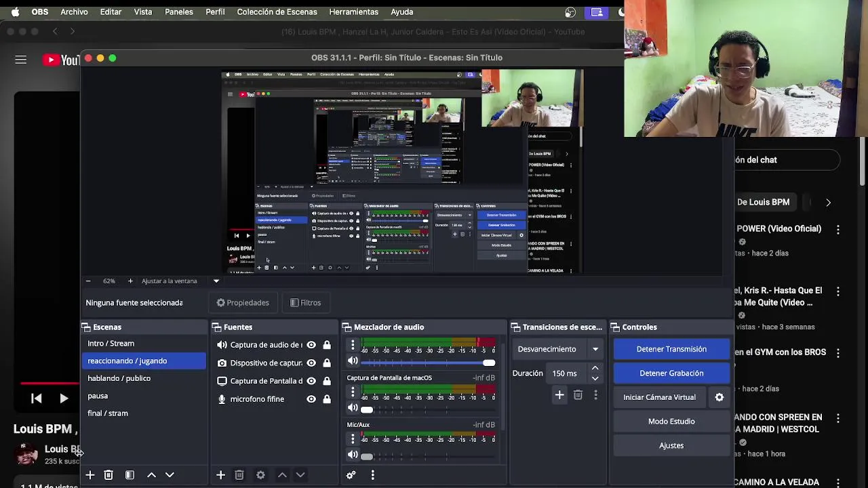Viewport: 868px width, 488px height.
Task: Open Vista menu
Action: click(x=143, y=12)
